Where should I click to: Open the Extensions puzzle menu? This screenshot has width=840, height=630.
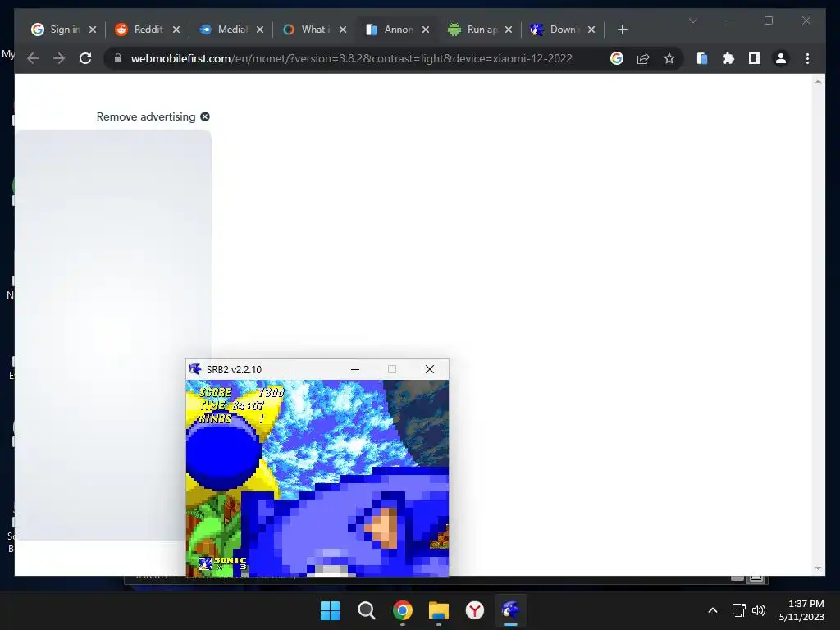point(728,58)
